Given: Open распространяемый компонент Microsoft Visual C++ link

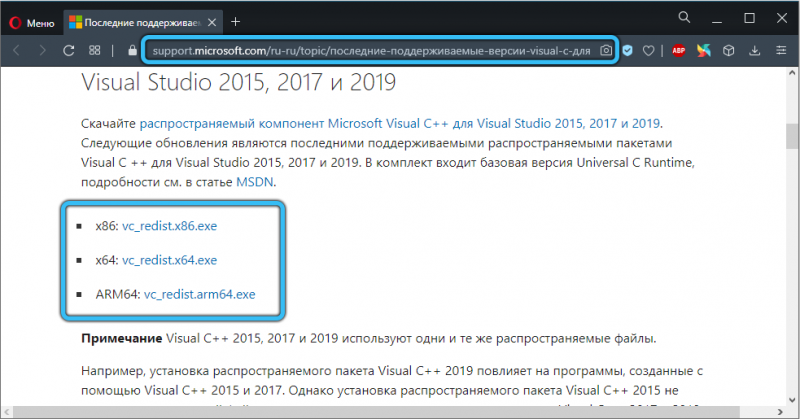Looking at the screenshot, I should point(399,124).
